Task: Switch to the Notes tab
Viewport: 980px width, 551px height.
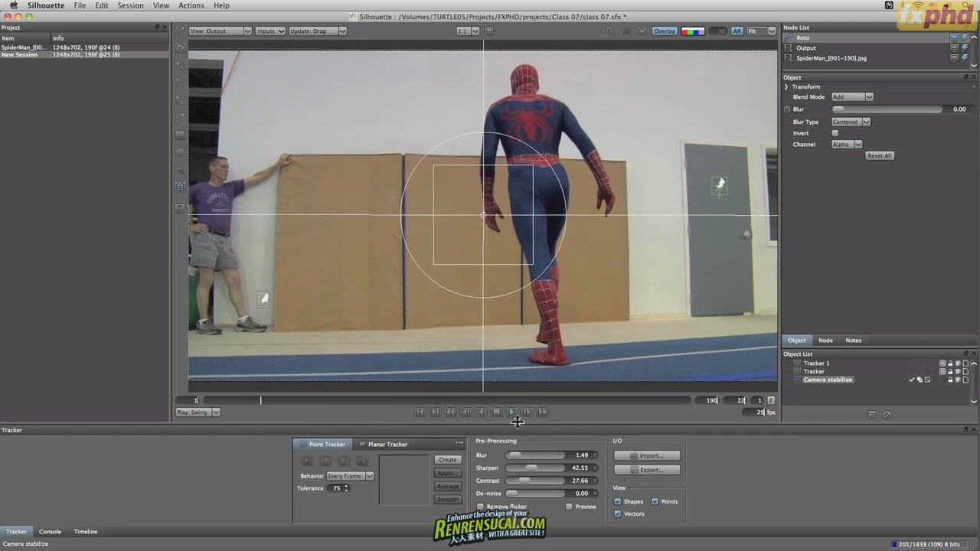Action: click(x=853, y=341)
